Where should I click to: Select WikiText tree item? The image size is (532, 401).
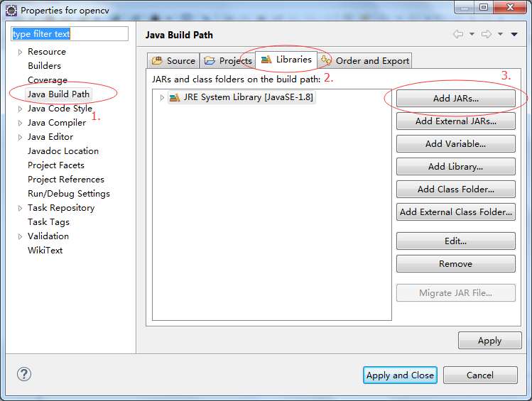pos(45,251)
